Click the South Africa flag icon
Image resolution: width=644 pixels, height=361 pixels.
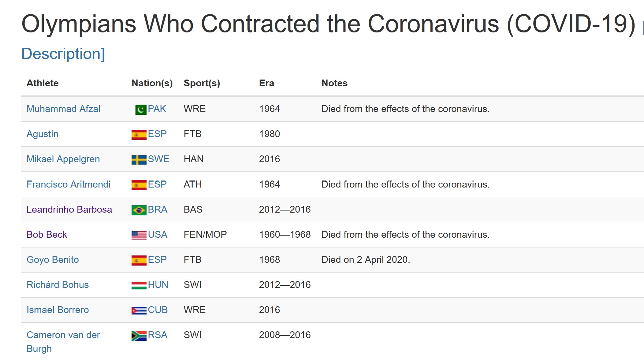click(139, 336)
